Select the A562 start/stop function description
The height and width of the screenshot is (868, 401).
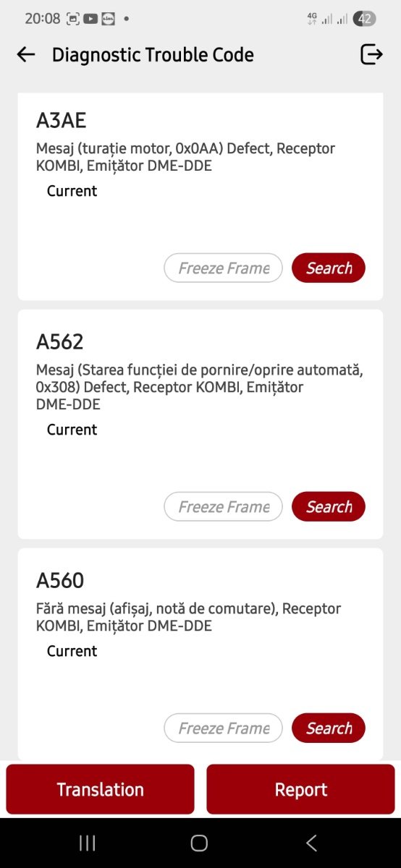200,387
